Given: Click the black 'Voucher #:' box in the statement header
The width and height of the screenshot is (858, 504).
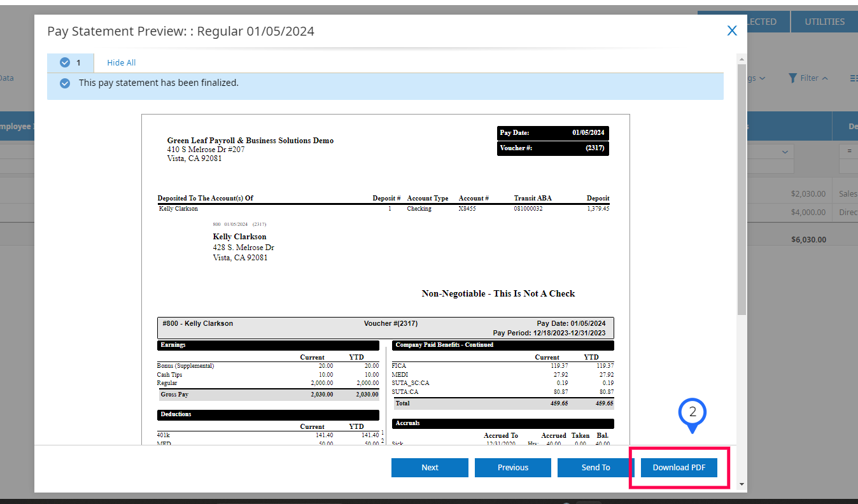Looking at the screenshot, I should tap(552, 148).
